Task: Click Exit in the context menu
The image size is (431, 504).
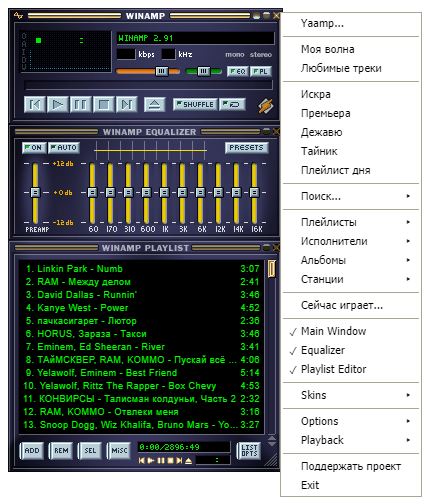Action: tap(351, 485)
